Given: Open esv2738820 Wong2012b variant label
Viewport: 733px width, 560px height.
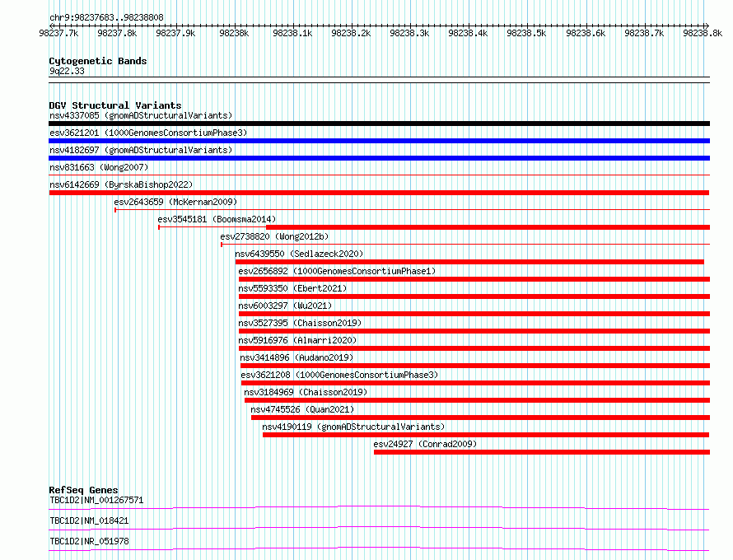Looking at the screenshot, I should (x=274, y=236).
